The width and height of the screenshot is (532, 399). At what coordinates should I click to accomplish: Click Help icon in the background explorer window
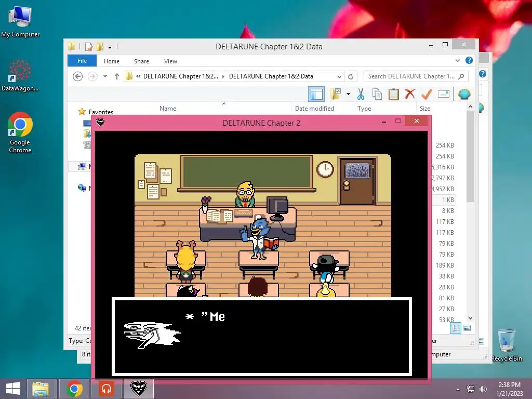[x=483, y=74]
